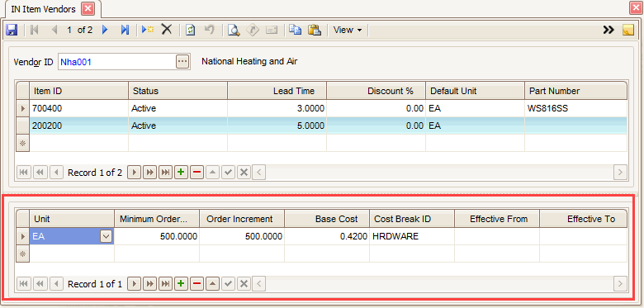Click base cost 0.4200 cell
The image size is (644, 308).
pyautogui.click(x=327, y=236)
